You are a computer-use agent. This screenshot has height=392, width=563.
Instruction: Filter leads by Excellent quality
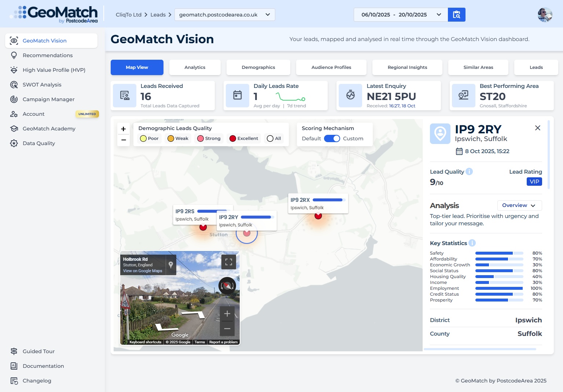click(243, 138)
